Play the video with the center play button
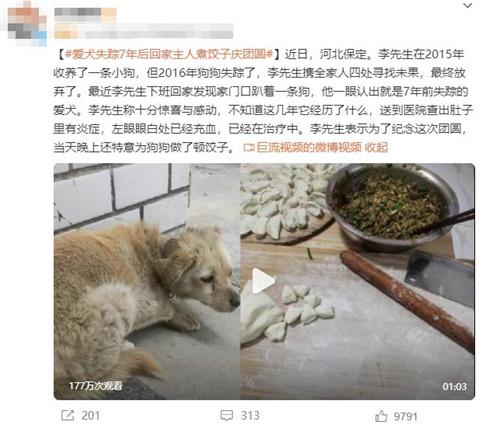Image resolution: width=500 pixels, height=425 pixels. coord(263,281)
